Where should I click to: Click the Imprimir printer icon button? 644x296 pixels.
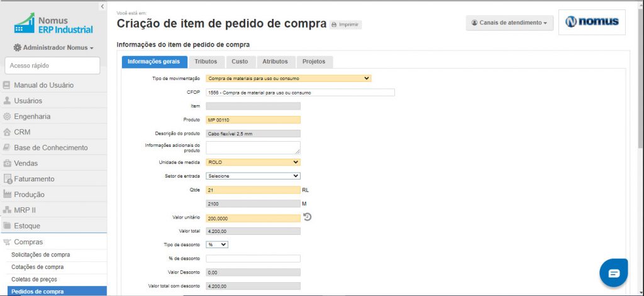(345, 25)
